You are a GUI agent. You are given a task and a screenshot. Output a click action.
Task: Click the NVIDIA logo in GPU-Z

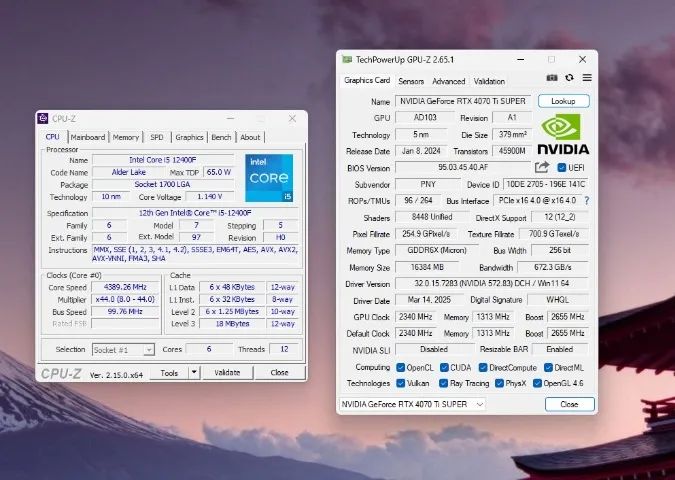click(x=563, y=133)
